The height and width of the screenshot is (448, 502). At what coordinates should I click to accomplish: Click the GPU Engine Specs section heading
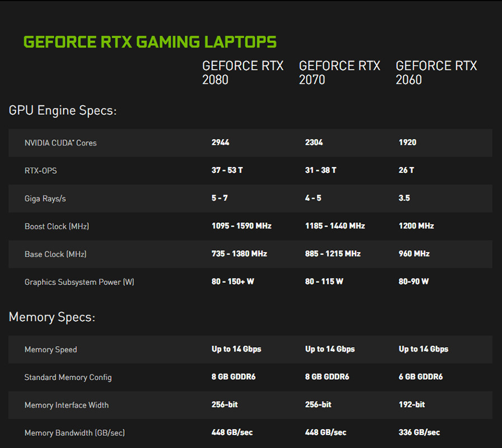(63, 110)
